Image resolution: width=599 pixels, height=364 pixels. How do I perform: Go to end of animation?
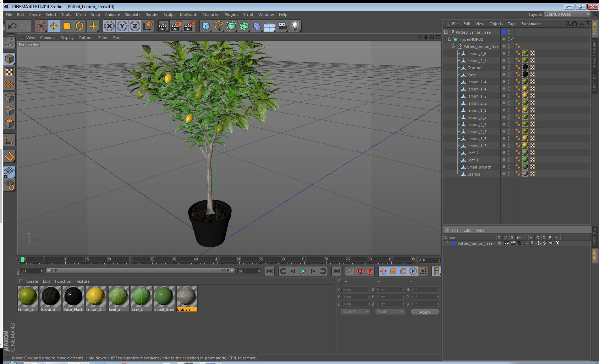coord(336,271)
